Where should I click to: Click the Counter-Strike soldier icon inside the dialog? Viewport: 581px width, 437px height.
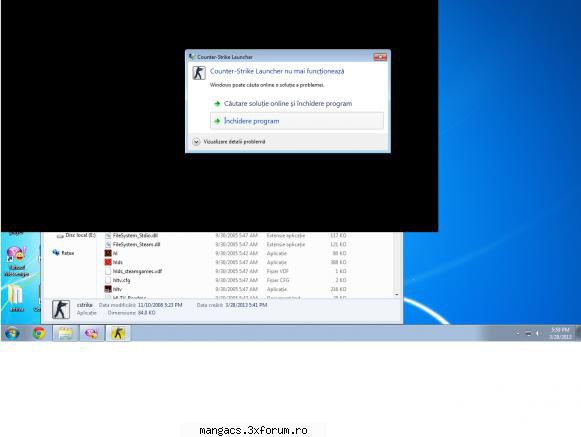[199, 73]
